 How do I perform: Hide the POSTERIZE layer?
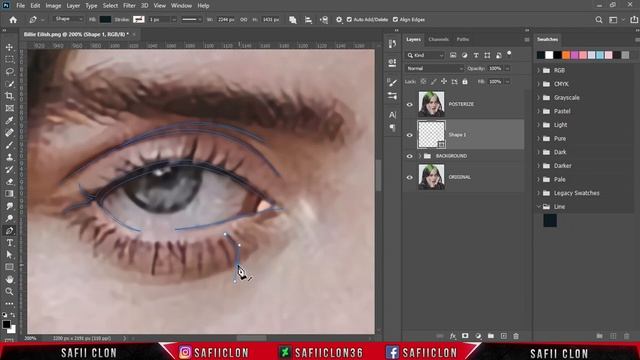409,104
